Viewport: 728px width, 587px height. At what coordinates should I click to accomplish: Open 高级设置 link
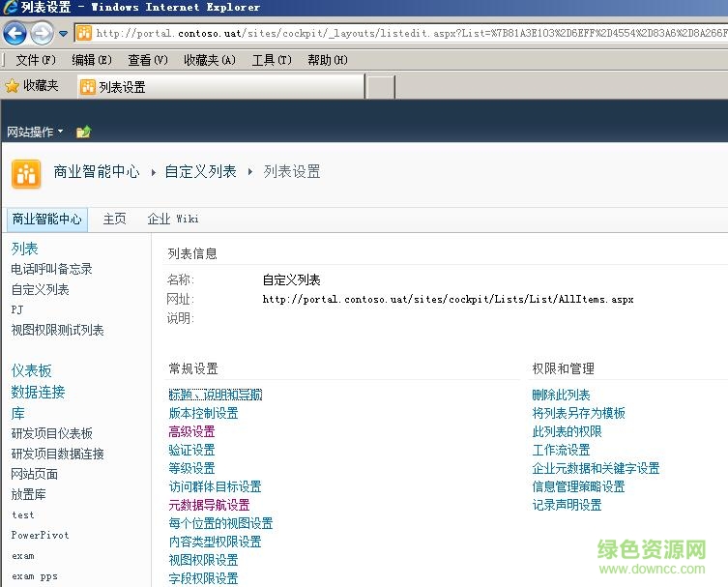[191, 432]
